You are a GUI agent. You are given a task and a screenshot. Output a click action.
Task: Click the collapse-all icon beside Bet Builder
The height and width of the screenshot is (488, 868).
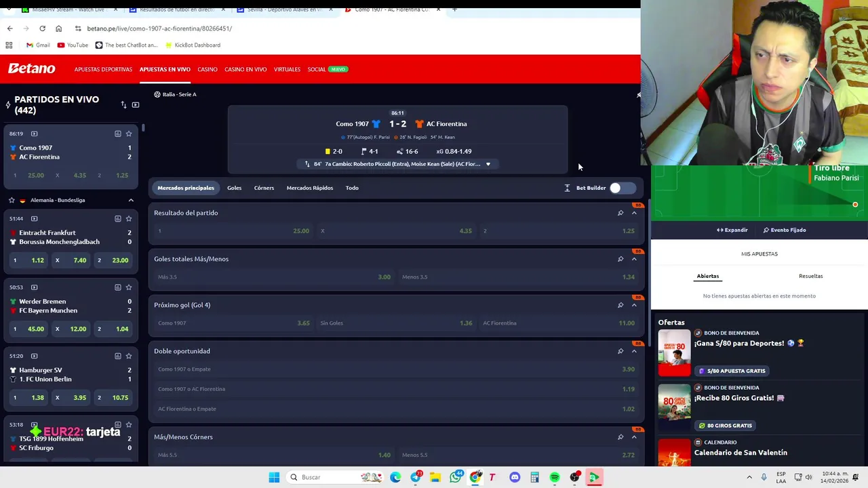click(567, 188)
